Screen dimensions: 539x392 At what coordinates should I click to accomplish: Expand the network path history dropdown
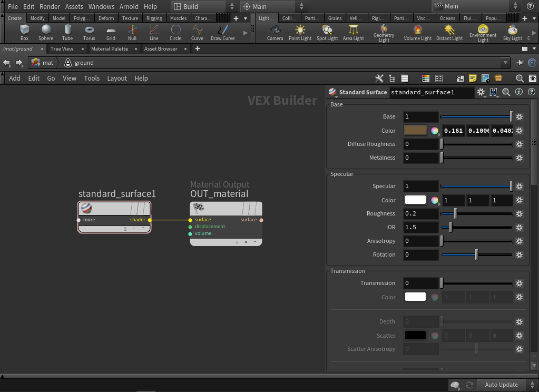click(x=505, y=63)
